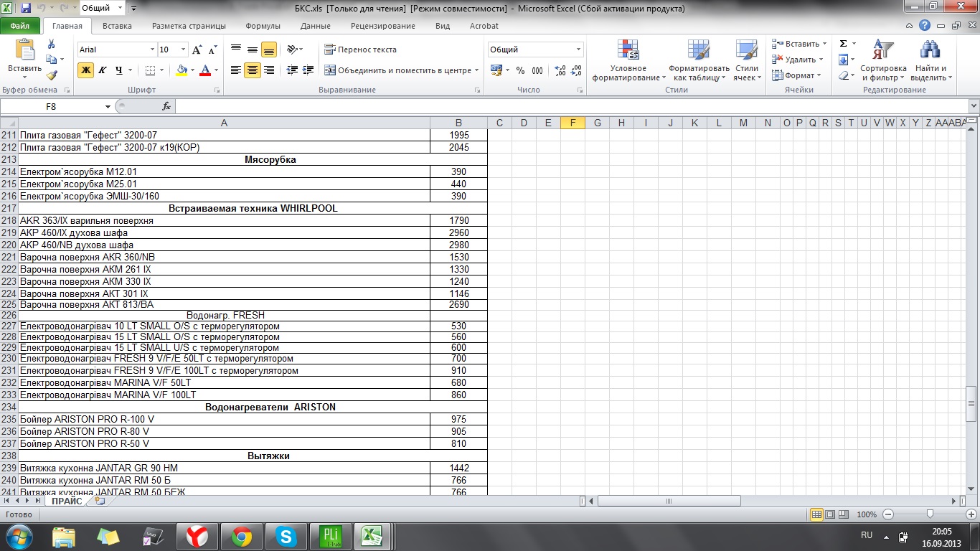The height and width of the screenshot is (551, 980).
Task: Activate the Format Painter brush
Action: pos(51,75)
